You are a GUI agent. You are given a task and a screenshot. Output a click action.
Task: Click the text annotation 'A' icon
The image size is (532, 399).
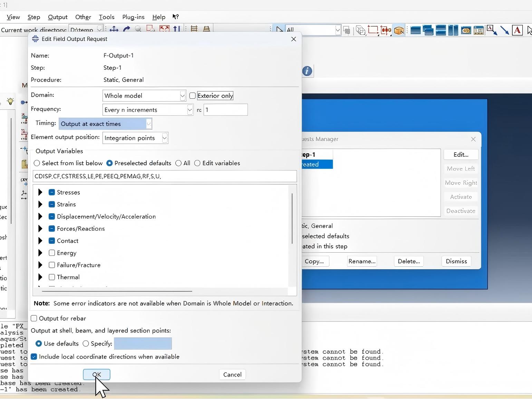517,30
